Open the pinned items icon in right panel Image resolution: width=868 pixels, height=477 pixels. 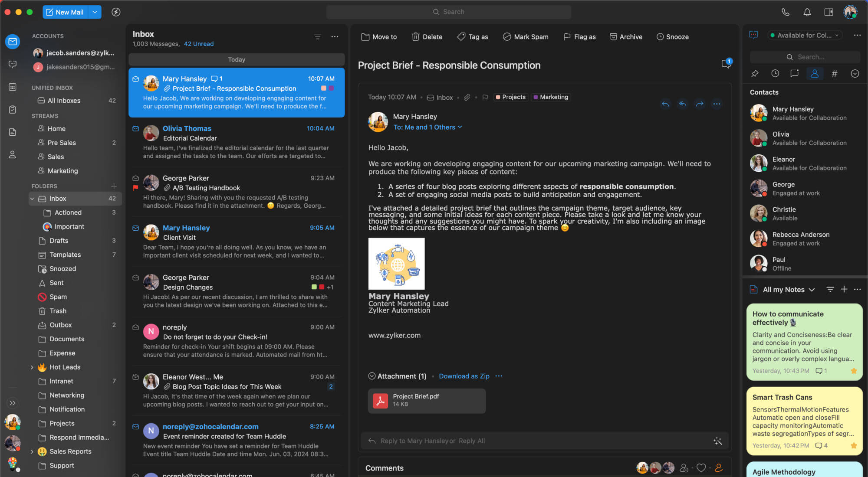[x=755, y=74]
